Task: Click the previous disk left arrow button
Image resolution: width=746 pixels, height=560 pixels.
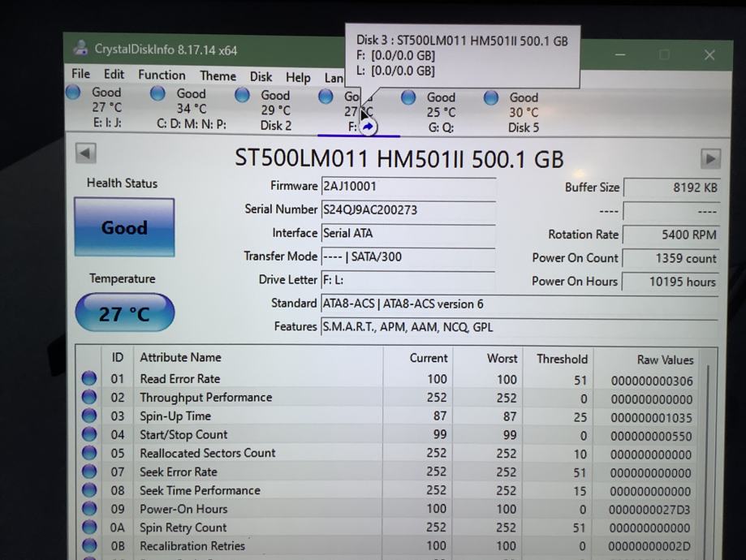Action: pyautogui.click(x=85, y=153)
